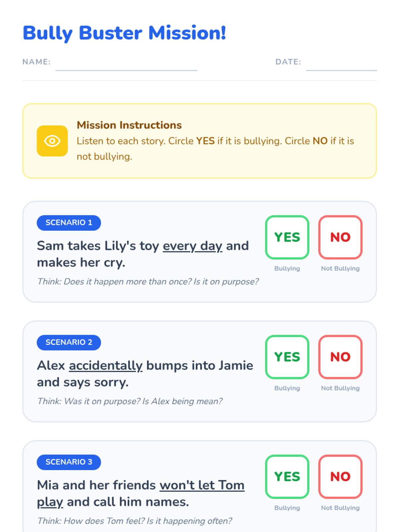This screenshot has height=532, width=399.
Task: Select YES for Scenario 1
Action: [287, 237]
